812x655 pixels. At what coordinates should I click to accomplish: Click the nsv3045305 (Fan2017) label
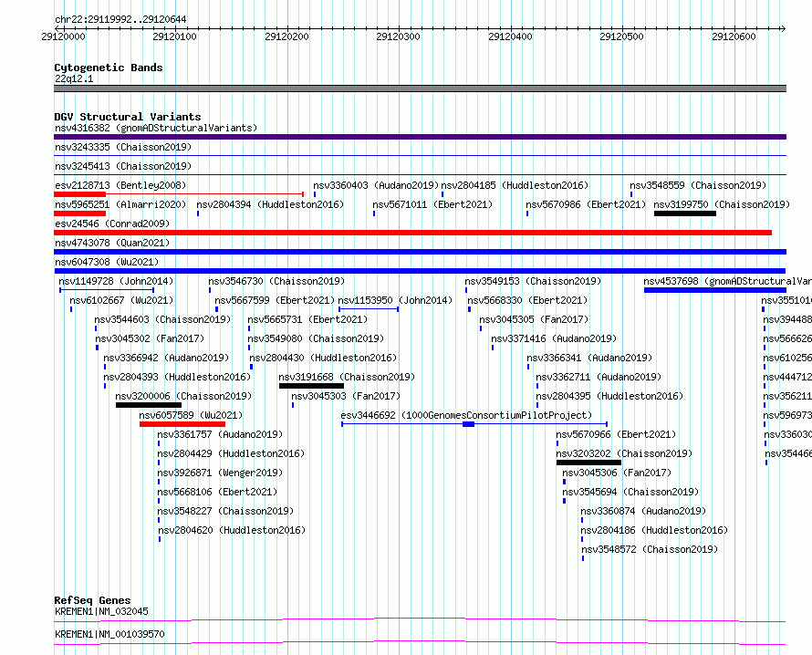pyautogui.click(x=534, y=319)
